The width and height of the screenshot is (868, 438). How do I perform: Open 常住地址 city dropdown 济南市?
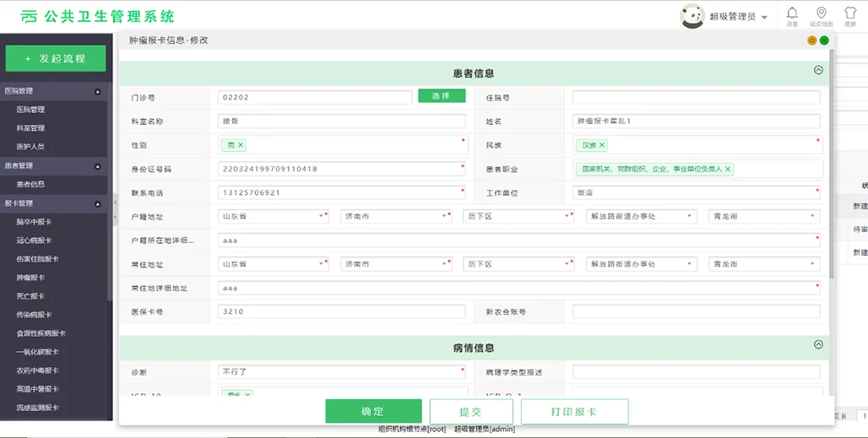[x=396, y=264]
